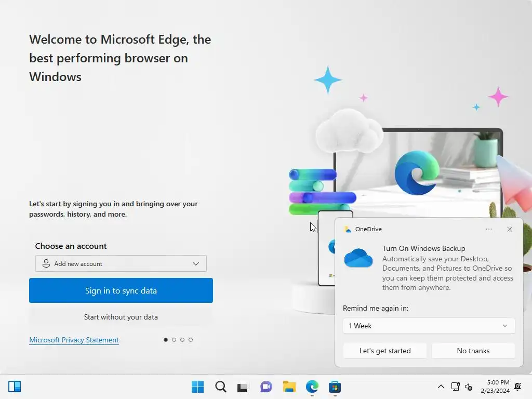The height and width of the screenshot is (399, 532).
Task: Go to the fourth page indicator dot
Action: click(191, 340)
